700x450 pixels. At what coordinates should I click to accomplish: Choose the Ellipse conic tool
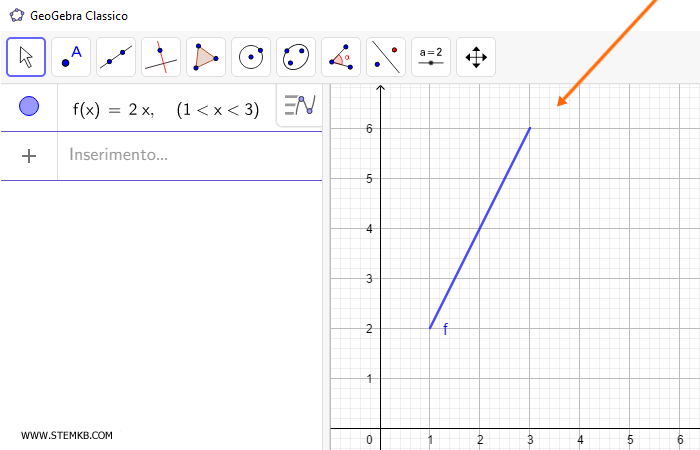[296, 57]
